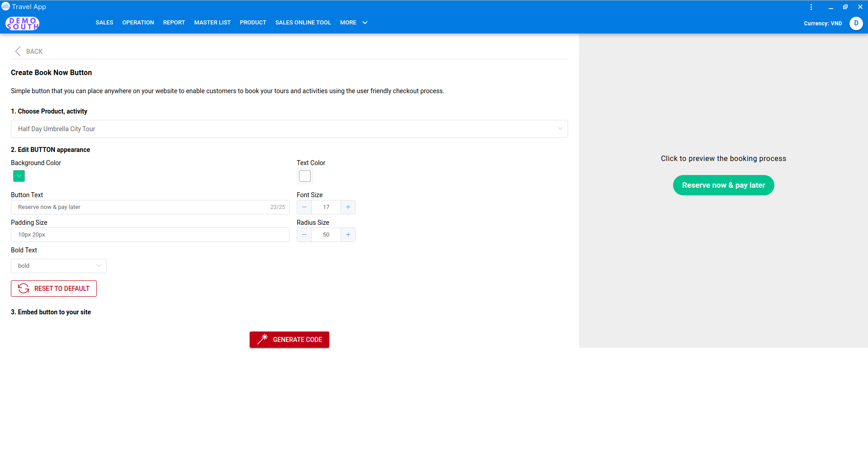Click the DEMO SOUTH logo
868x474 pixels.
22,23
